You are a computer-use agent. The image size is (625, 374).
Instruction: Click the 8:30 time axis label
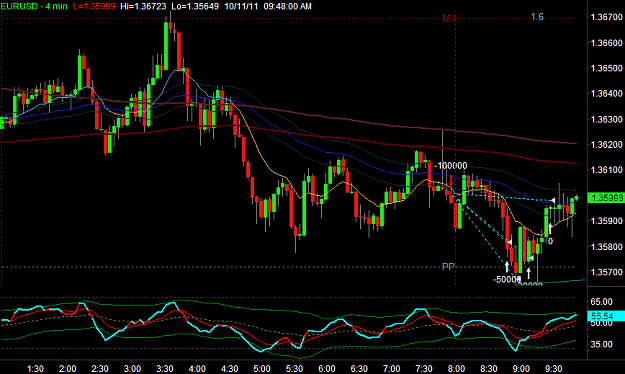tap(488, 368)
